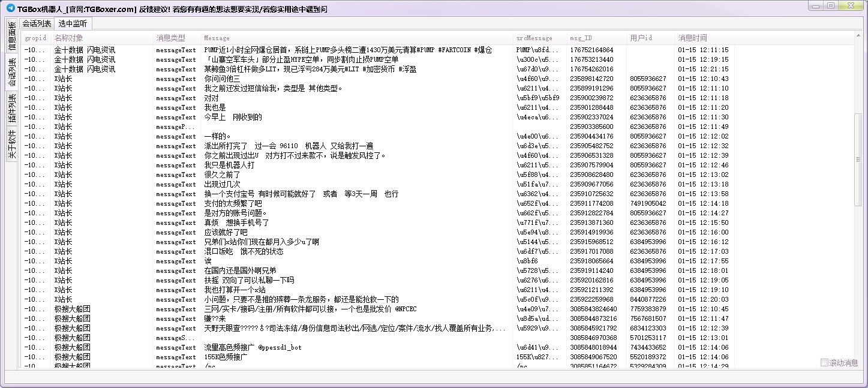Sort by the 消息时间 column header
868x388 pixels.
point(692,38)
